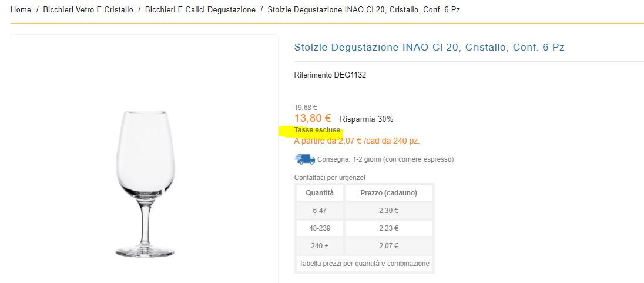
Task: Select the 6-47 quantity row
Action: pyautogui.click(x=364, y=210)
